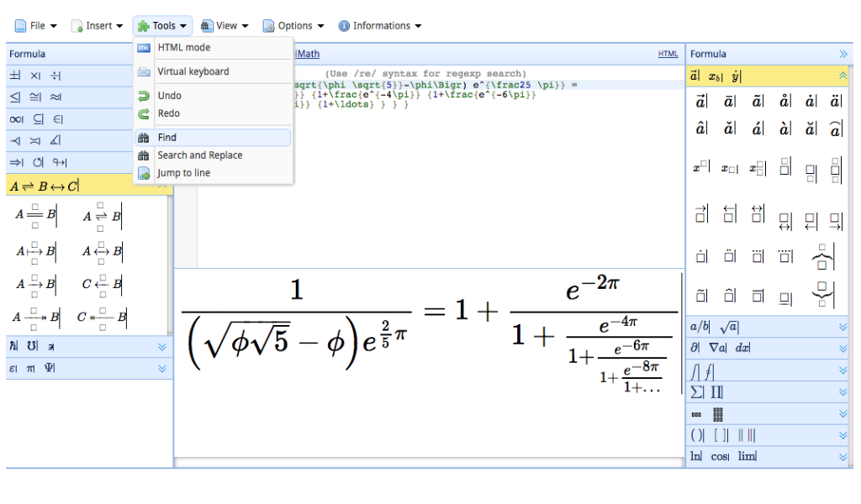The image size is (861, 504).
Task: Insert the wide arc accent over a
Action: [x=835, y=129]
